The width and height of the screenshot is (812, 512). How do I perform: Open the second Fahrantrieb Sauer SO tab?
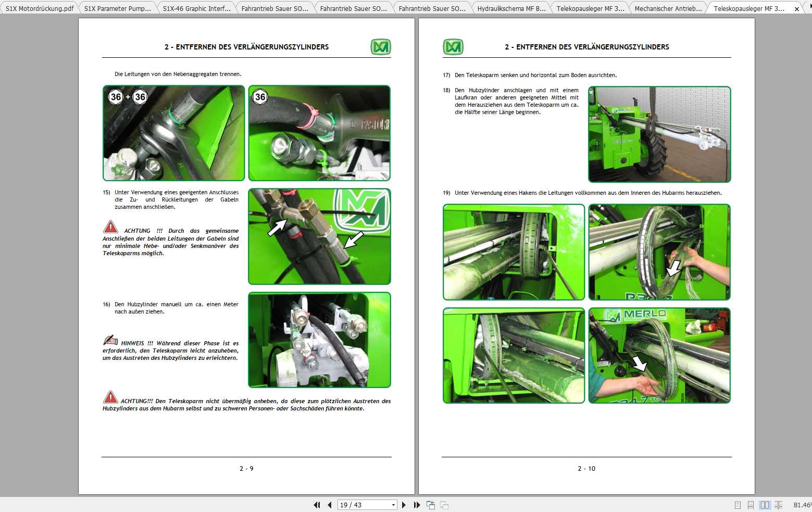point(354,8)
